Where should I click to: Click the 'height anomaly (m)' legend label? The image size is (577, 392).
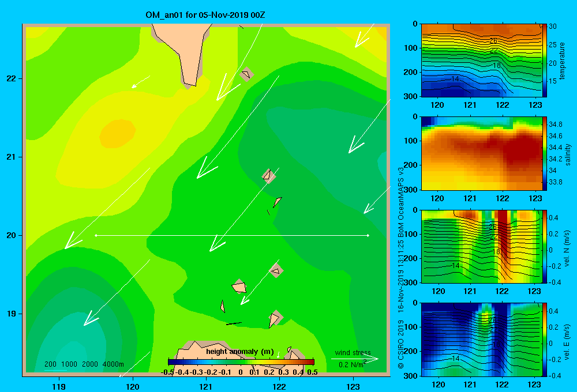coord(239,352)
